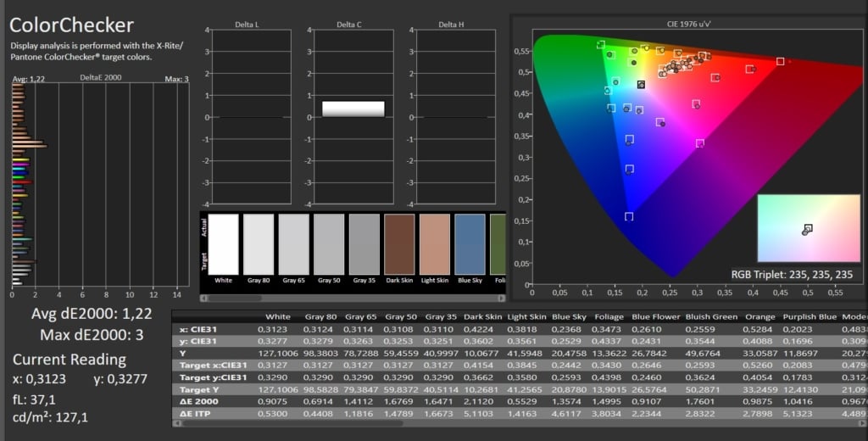Select the Gray 80 patch swatch
The width and height of the screenshot is (868, 441).
[x=259, y=244]
